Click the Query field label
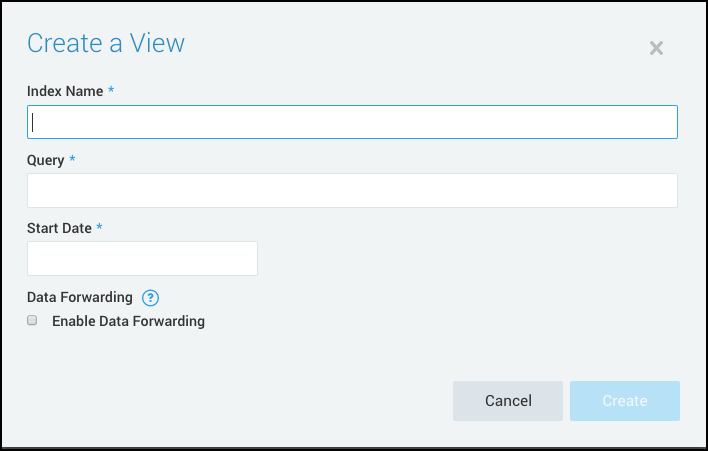This screenshot has height=451, width=708. pos(46,159)
